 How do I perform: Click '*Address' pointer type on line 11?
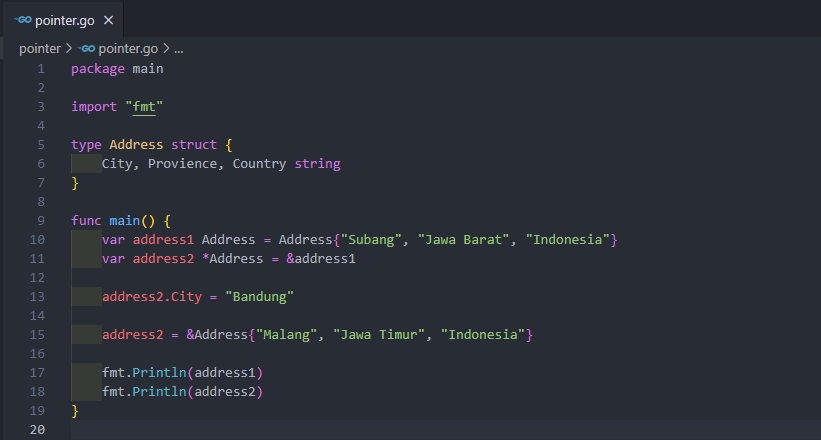click(x=232, y=258)
